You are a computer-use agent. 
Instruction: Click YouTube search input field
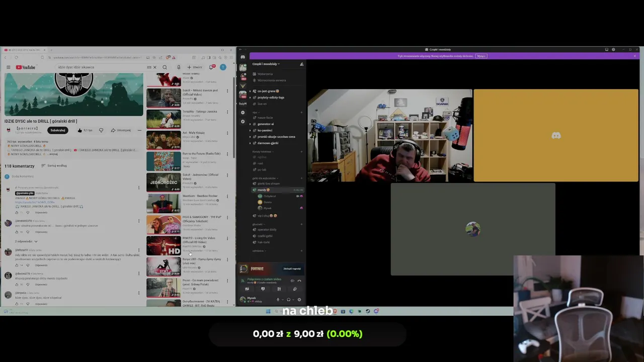(101, 67)
